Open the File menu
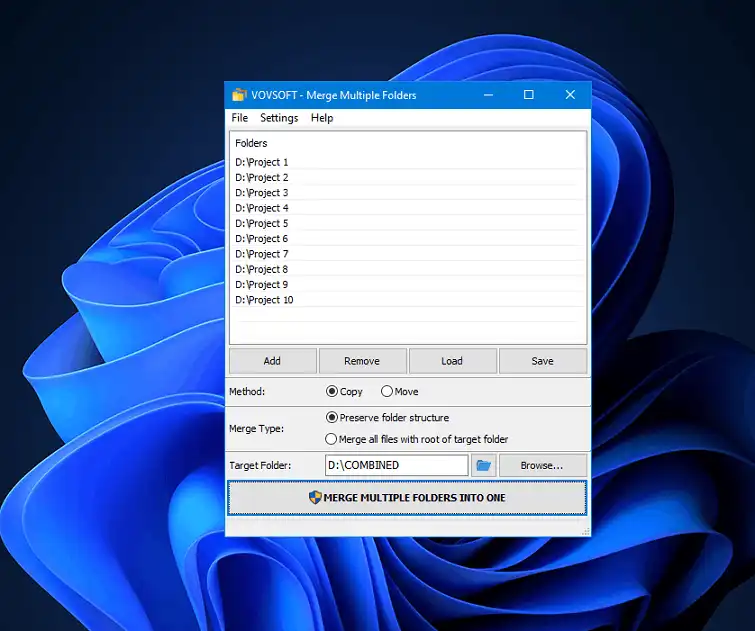Image resolution: width=755 pixels, height=631 pixels. 240,118
